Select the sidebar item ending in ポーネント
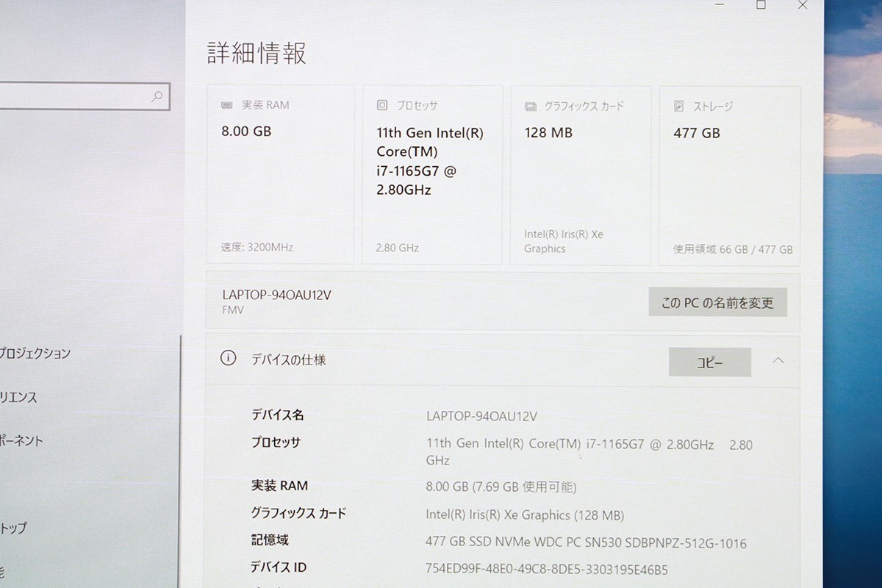The height and width of the screenshot is (588, 882). coord(22,441)
